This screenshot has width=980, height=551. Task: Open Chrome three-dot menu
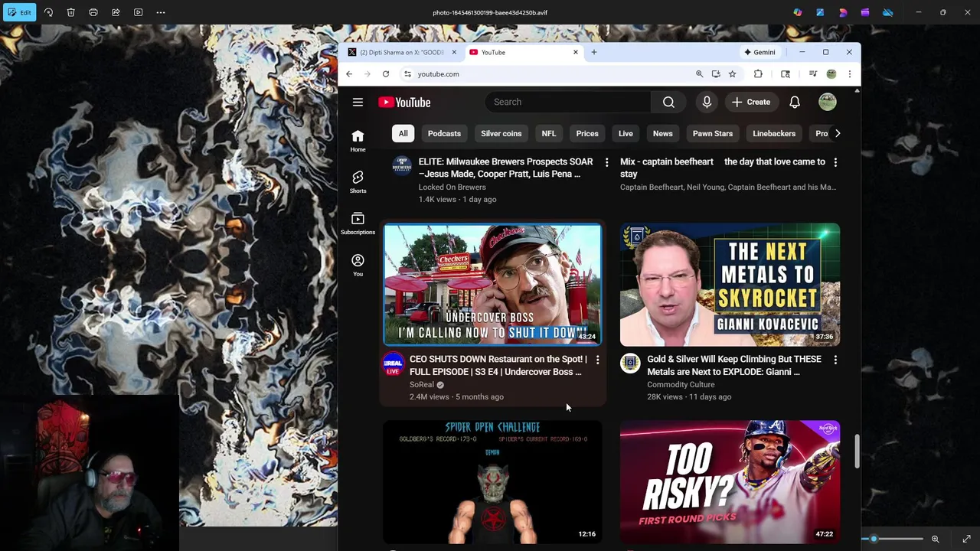click(x=849, y=74)
